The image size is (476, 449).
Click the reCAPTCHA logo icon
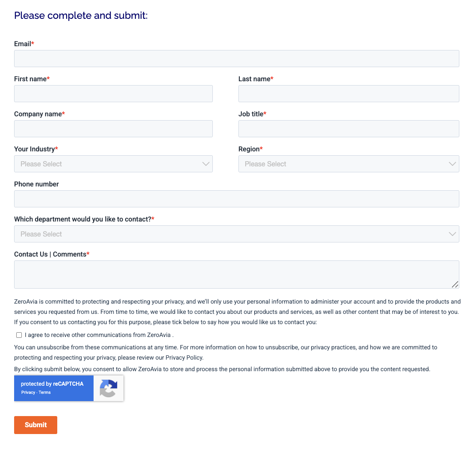(108, 388)
